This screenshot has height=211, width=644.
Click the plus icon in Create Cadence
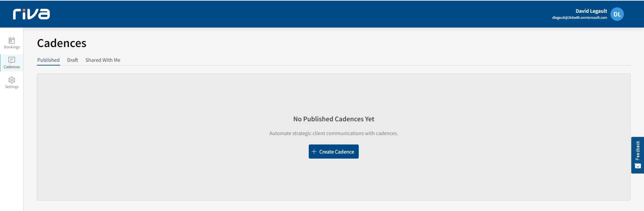pyautogui.click(x=314, y=152)
